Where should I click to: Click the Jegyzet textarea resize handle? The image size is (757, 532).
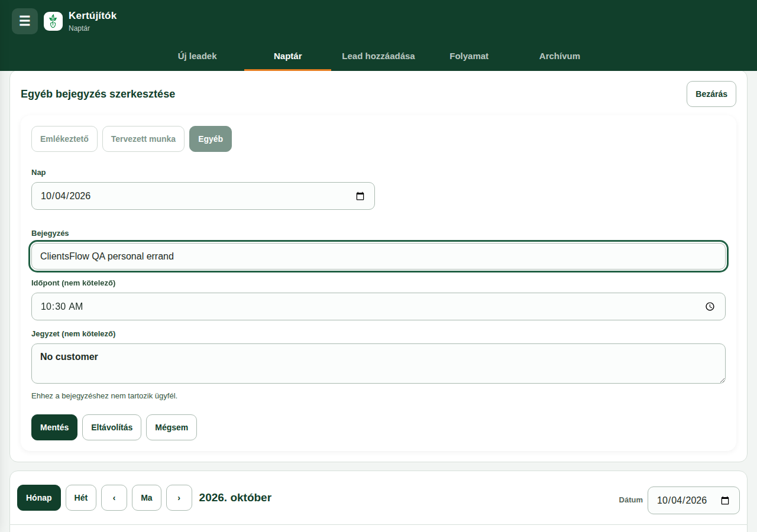tap(722, 379)
